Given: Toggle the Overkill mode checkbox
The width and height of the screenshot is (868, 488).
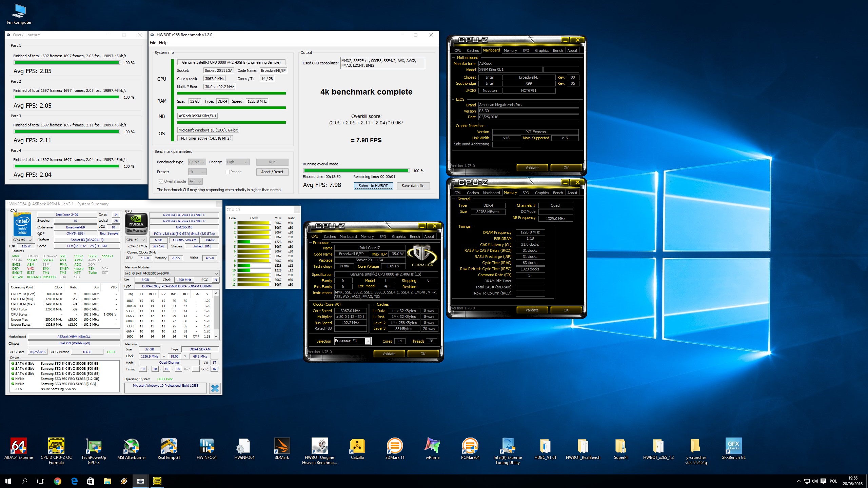Looking at the screenshot, I should (161, 181).
